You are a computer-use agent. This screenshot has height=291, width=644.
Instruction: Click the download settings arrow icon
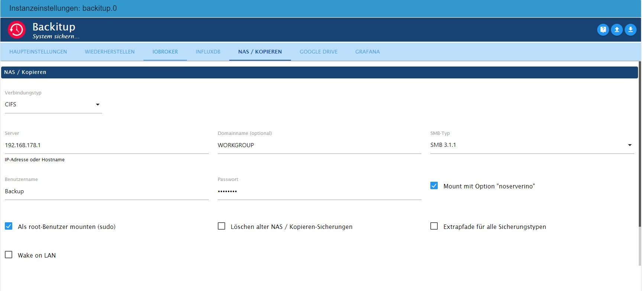631,30
